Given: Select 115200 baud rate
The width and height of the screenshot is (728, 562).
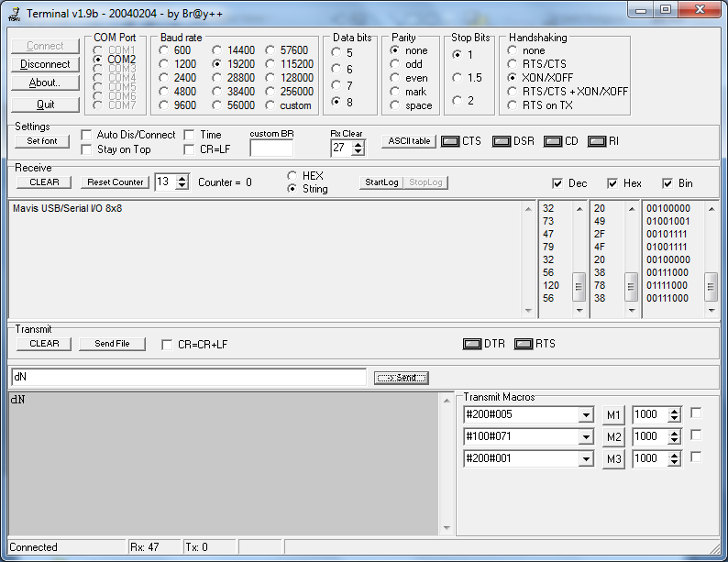Looking at the screenshot, I should (x=270, y=64).
